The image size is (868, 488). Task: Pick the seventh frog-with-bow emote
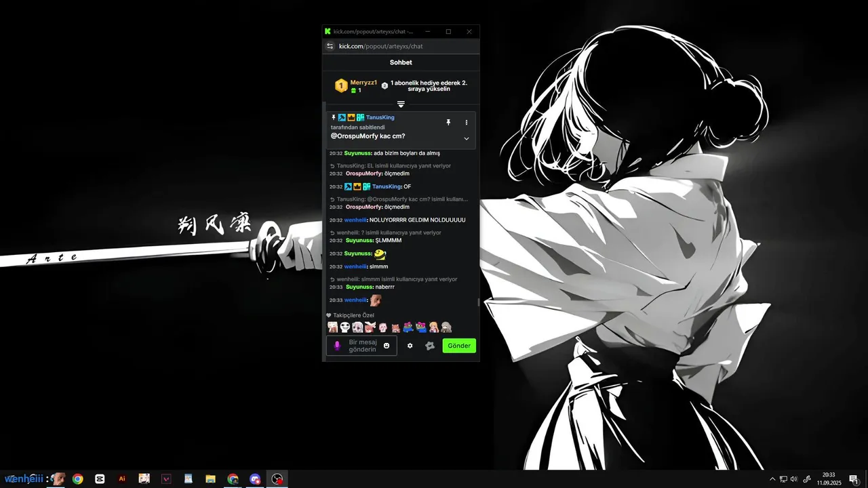pyautogui.click(x=408, y=327)
